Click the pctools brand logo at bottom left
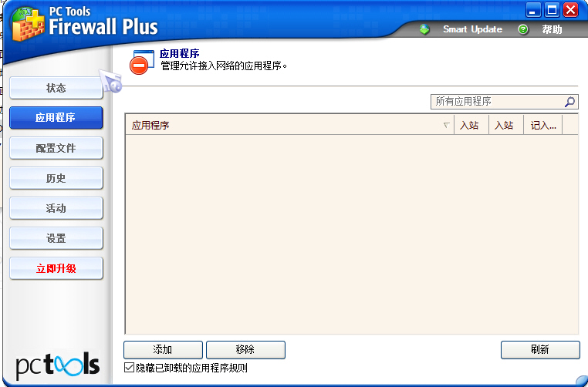Image resolution: width=588 pixels, height=387 pixels. (57, 365)
